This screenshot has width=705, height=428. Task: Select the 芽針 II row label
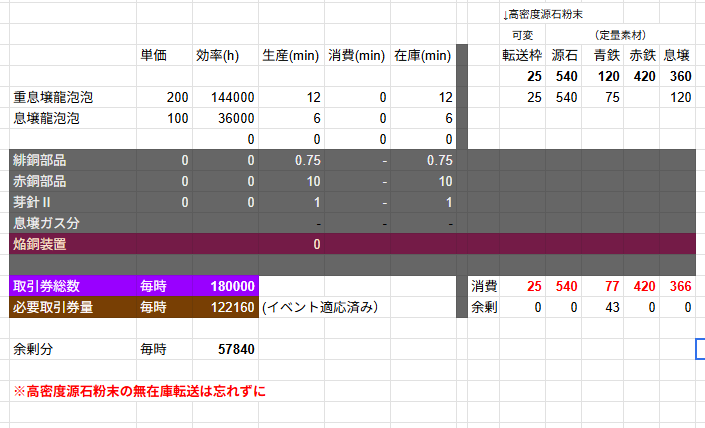[73, 202]
